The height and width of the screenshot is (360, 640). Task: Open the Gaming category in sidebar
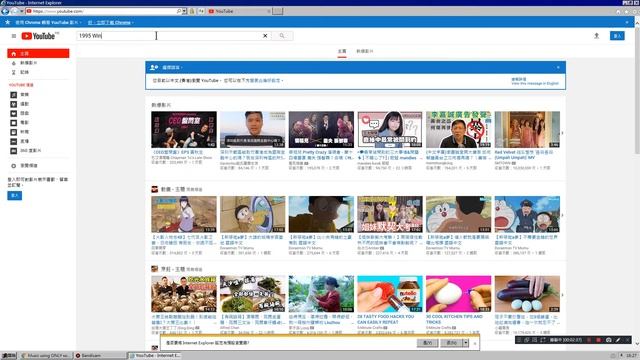tap(20, 113)
